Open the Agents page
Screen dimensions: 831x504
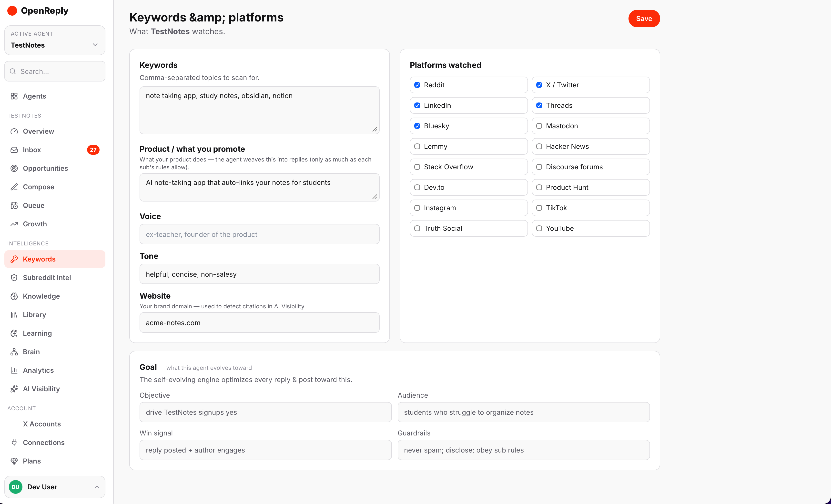55,96
